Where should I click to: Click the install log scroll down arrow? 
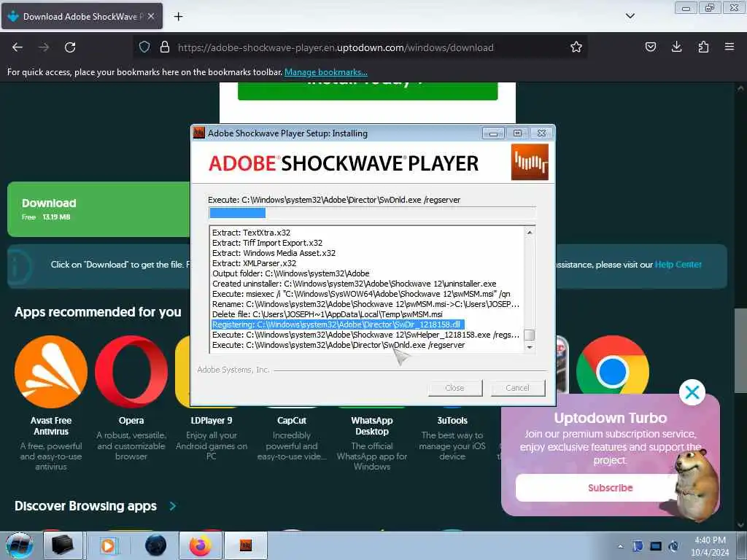(530, 347)
